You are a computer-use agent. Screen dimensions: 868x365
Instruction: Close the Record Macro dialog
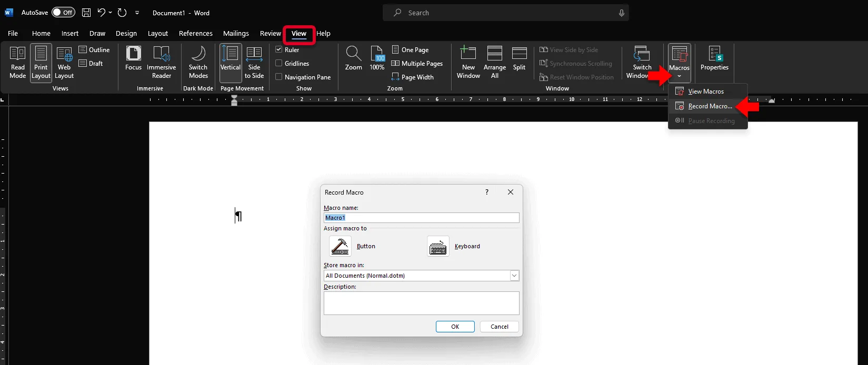tap(511, 192)
